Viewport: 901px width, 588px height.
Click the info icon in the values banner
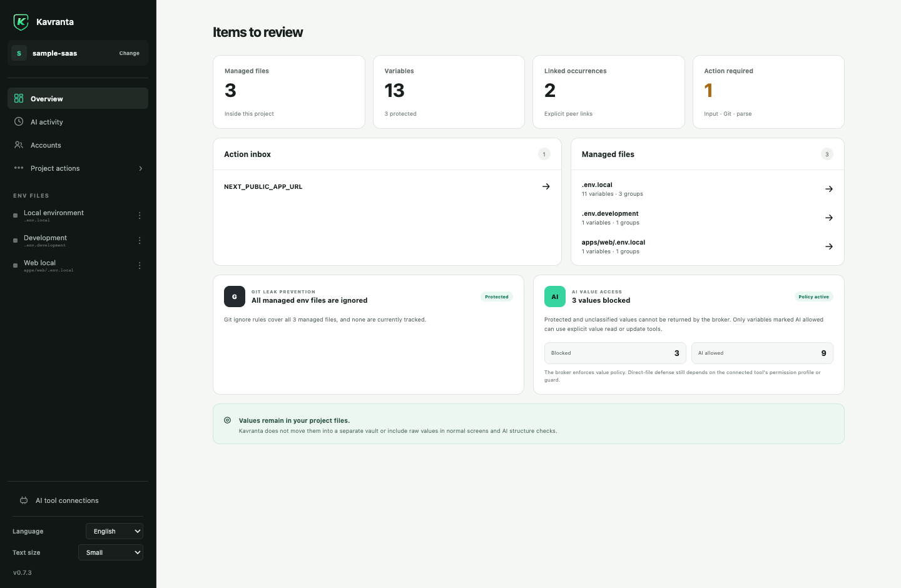pyautogui.click(x=227, y=420)
